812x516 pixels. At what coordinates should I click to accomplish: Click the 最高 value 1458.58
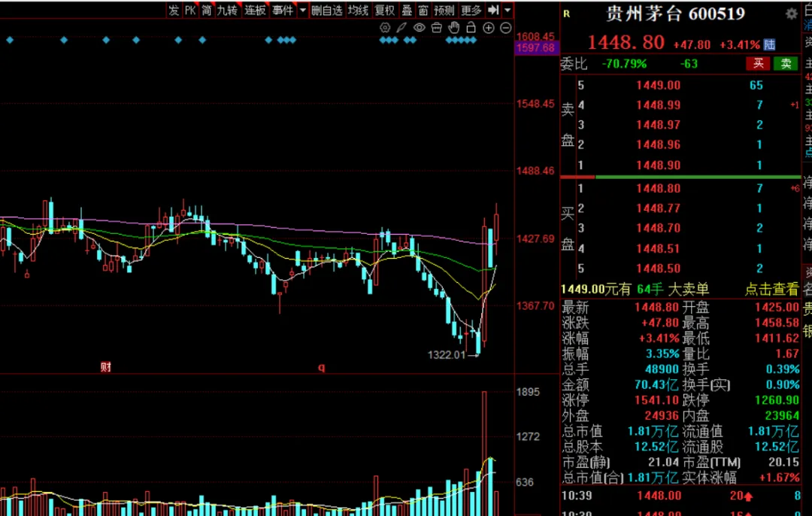(776, 323)
